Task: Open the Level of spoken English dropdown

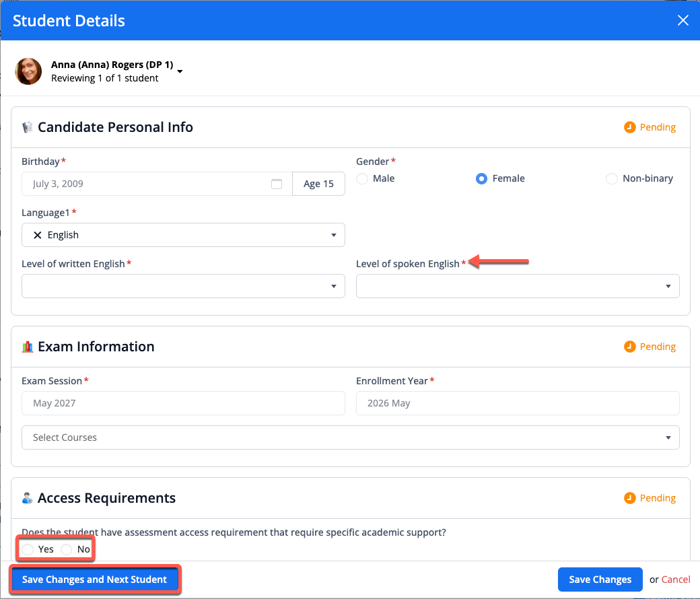Action: pos(517,286)
